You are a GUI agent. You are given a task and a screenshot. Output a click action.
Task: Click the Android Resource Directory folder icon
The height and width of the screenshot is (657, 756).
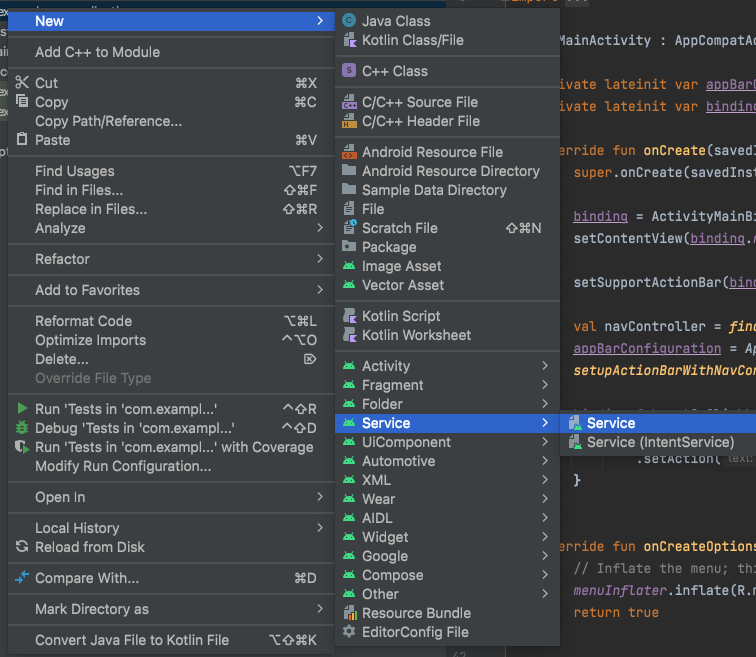click(349, 171)
